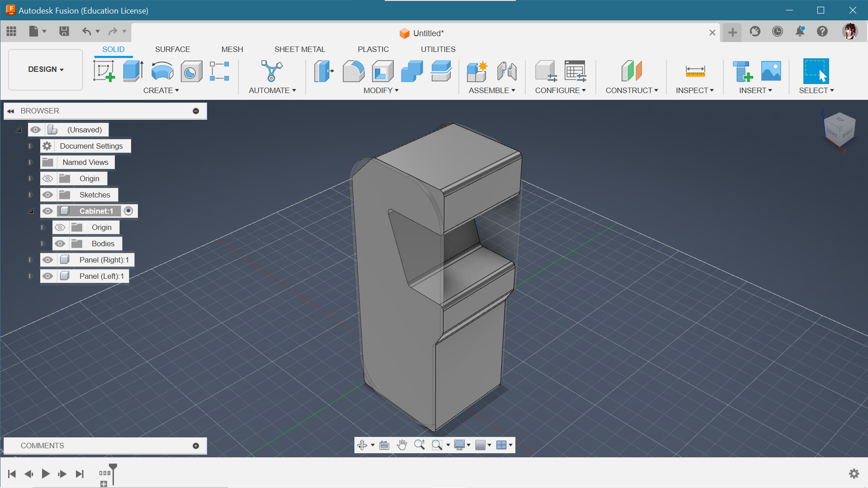
Task: Switch to the PLASTIC tab
Action: pyautogui.click(x=373, y=49)
